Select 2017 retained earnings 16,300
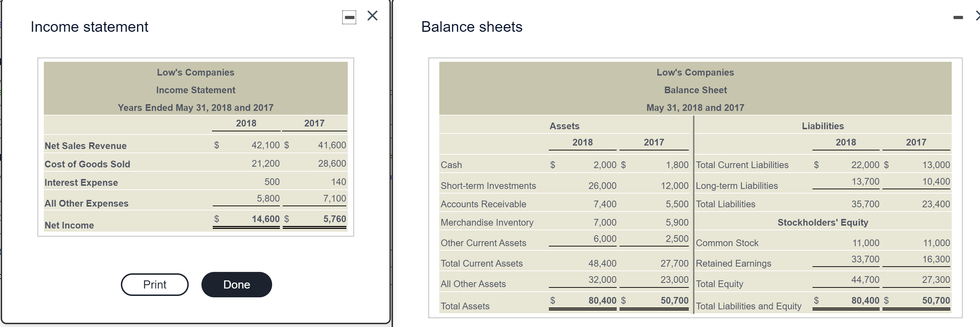980x327 pixels. pos(936,259)
